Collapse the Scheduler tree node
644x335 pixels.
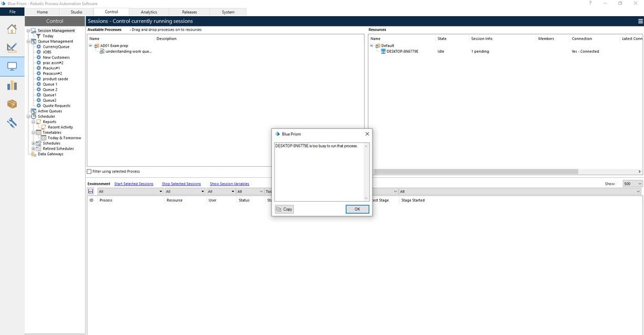pos(28,117)
